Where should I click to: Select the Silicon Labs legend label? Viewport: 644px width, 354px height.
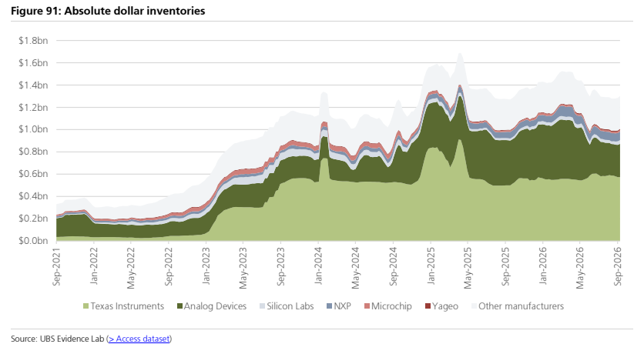[x=290, y=306]
